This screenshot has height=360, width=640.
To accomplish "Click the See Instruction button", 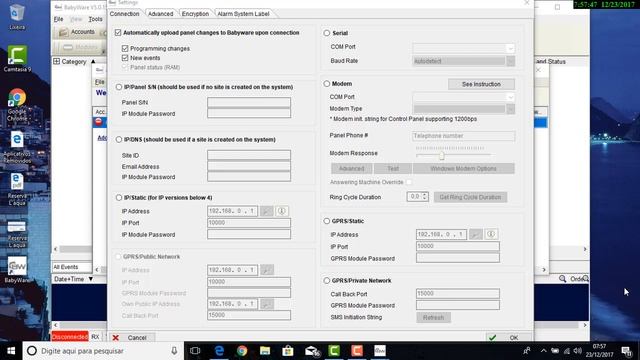I will (481, 84).
